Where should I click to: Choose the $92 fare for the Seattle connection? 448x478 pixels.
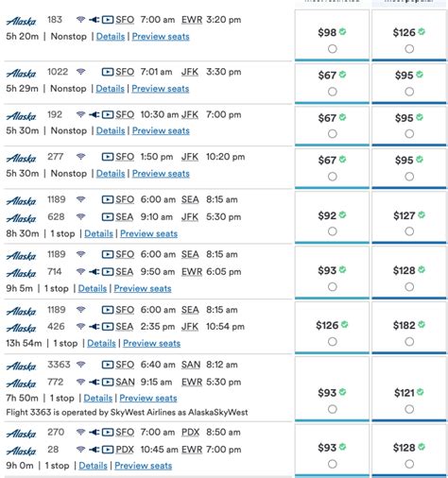(x=333, y=231)
